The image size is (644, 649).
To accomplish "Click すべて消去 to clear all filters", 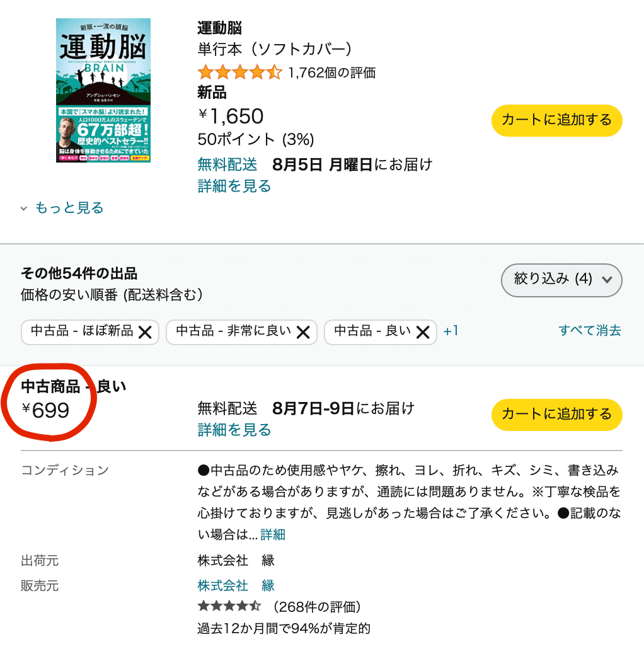I will [x=590, y=330].
